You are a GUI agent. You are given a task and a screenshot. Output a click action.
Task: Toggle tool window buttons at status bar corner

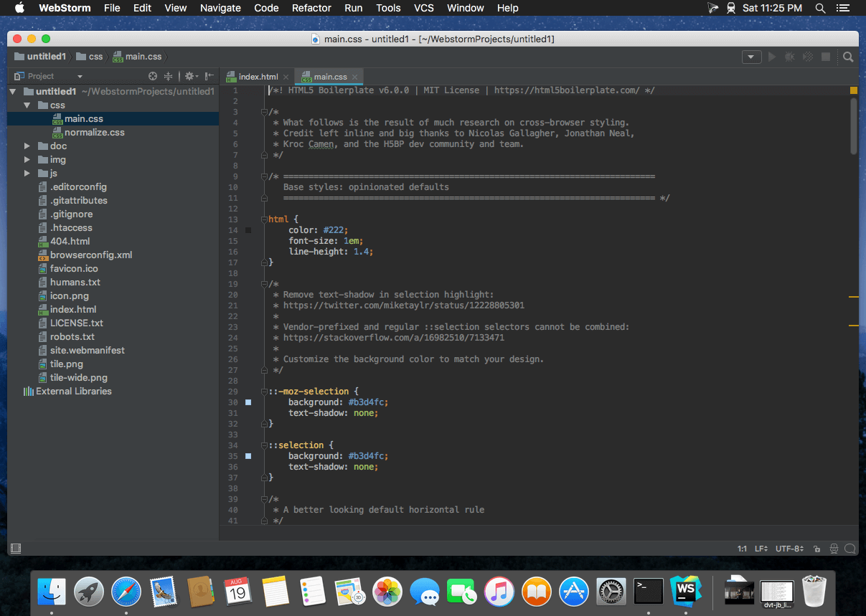(x=16, y=549)
